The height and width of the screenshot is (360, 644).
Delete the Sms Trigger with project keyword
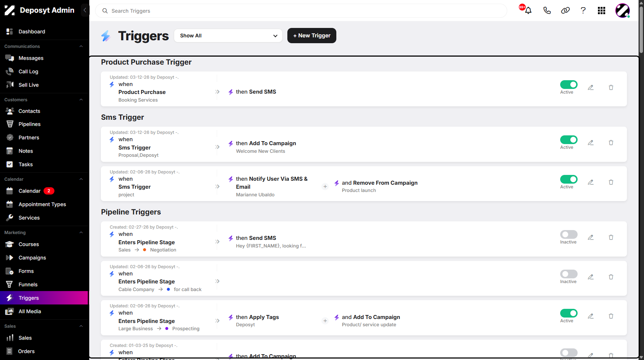(611, 182)
